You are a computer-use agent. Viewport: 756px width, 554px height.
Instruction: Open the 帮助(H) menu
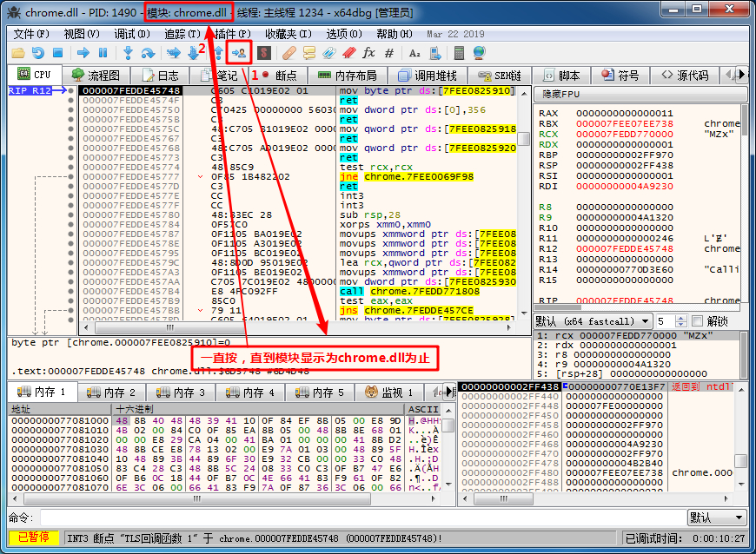click(394, 34)
